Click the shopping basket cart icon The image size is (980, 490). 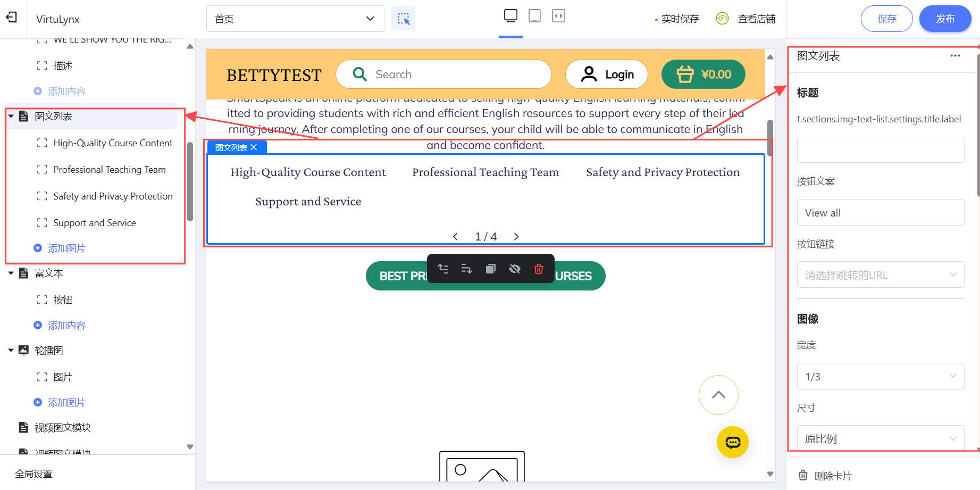(x=685, y=74)
